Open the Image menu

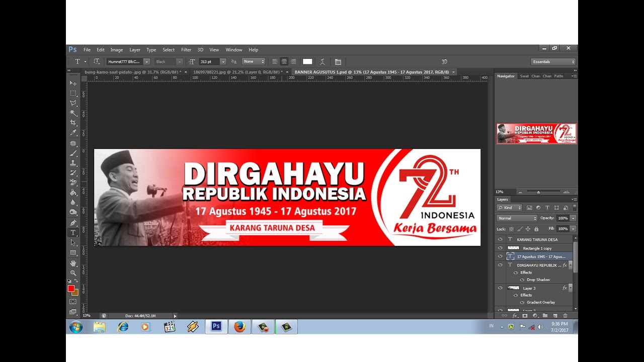tap(117, 50)
